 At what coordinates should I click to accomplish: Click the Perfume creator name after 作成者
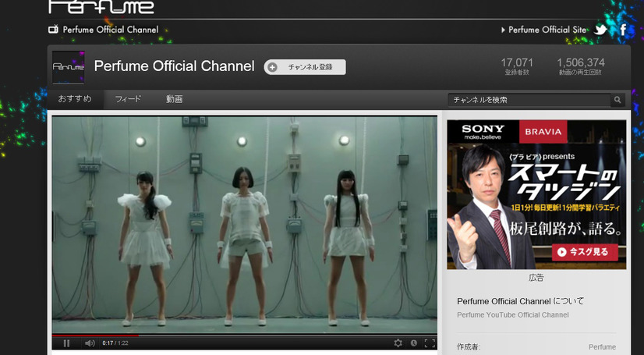[602, 347]
